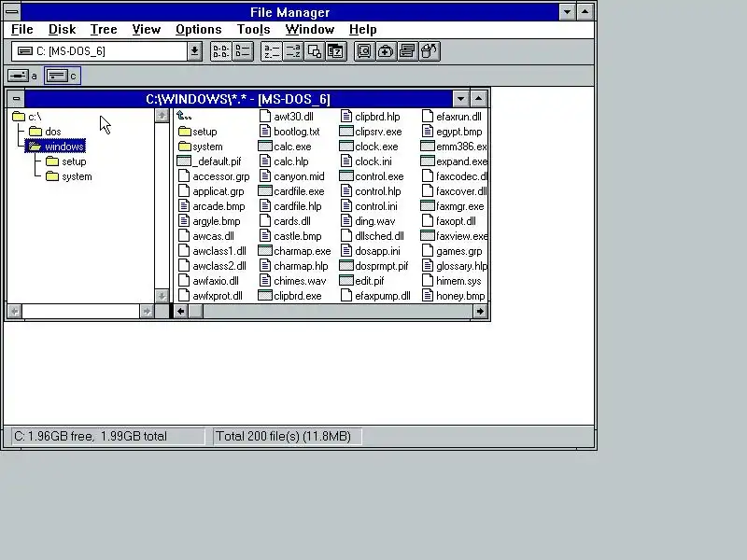
Task: Click the all file details view icon
Action: click(x=243, y=51)
